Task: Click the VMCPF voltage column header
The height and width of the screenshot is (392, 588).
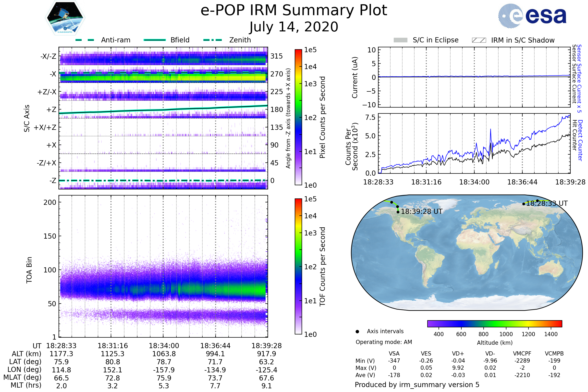Action: pyautogui.click(x=522, y=354)
